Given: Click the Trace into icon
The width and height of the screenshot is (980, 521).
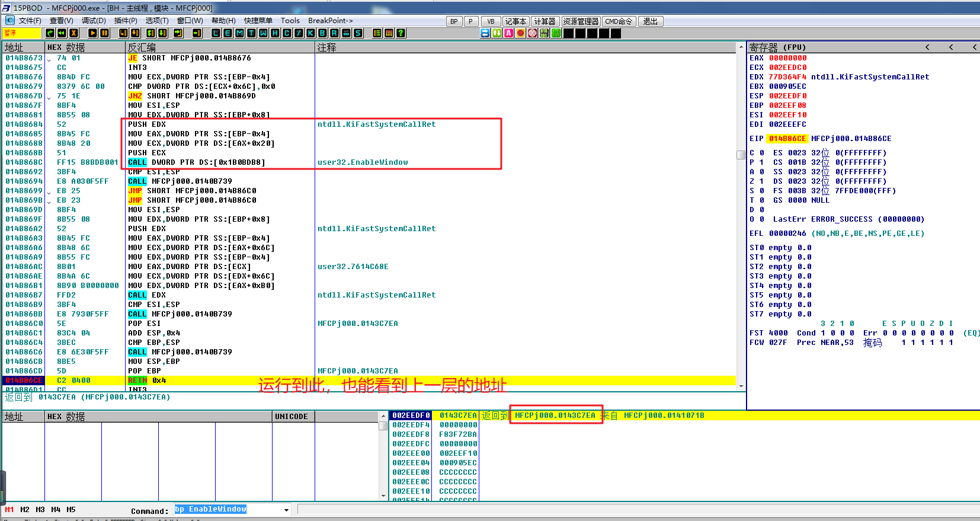Looking at the screenshot, I should 151,33.
